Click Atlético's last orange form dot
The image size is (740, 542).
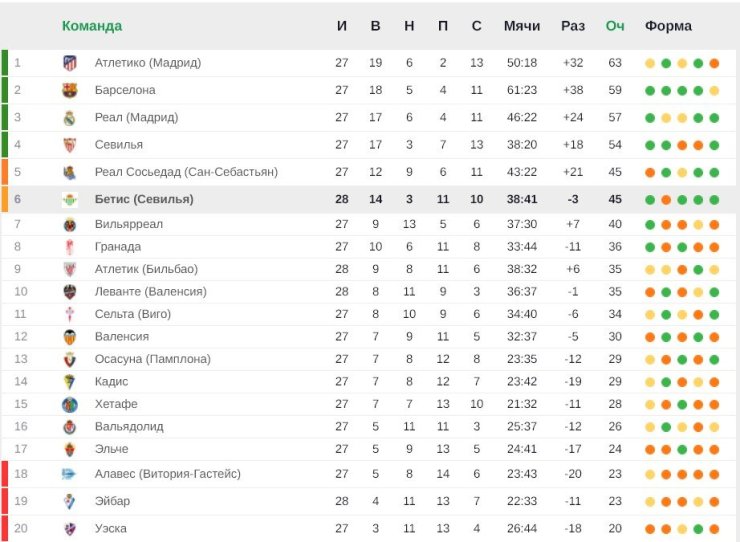(x=714, y=63)
